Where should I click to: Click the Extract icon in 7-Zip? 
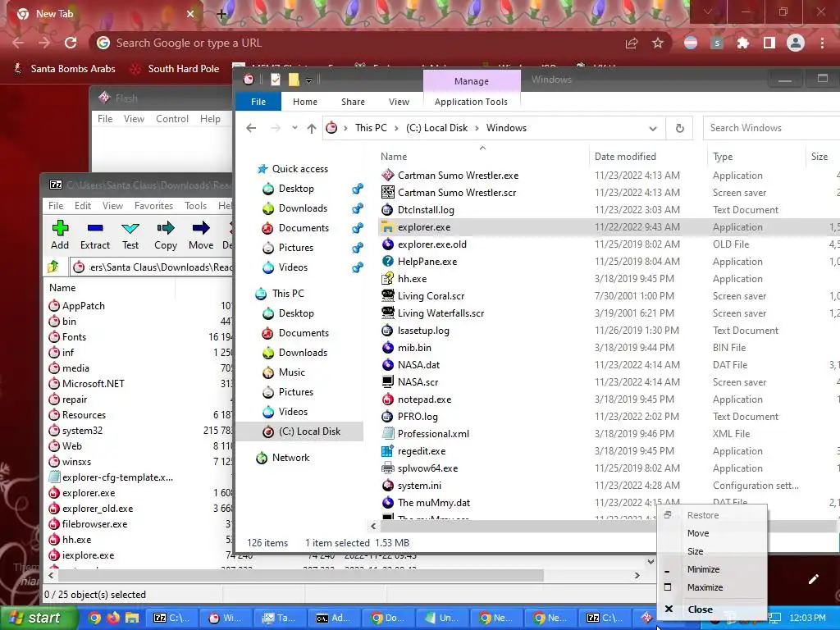tap(95, 228)
